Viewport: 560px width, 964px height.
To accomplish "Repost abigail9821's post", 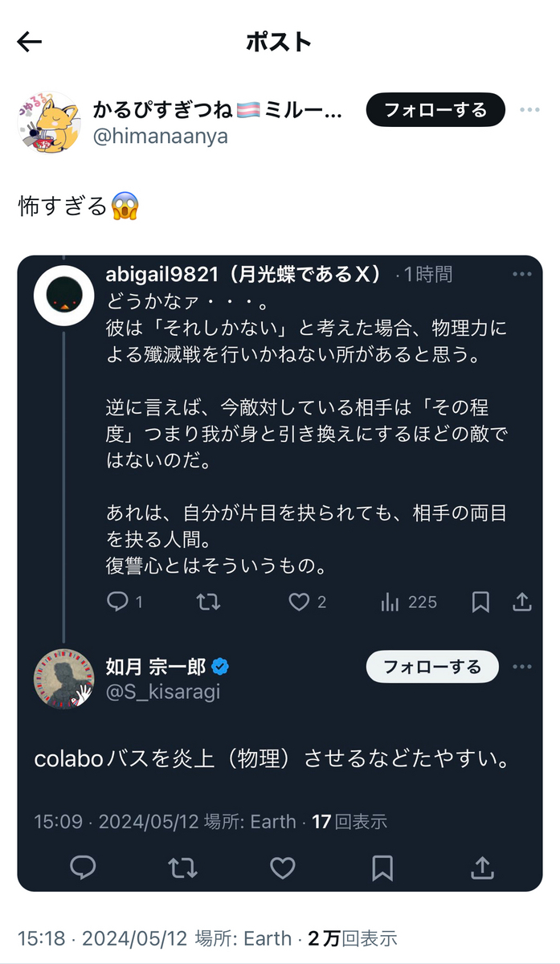I will tap(208, 602).
